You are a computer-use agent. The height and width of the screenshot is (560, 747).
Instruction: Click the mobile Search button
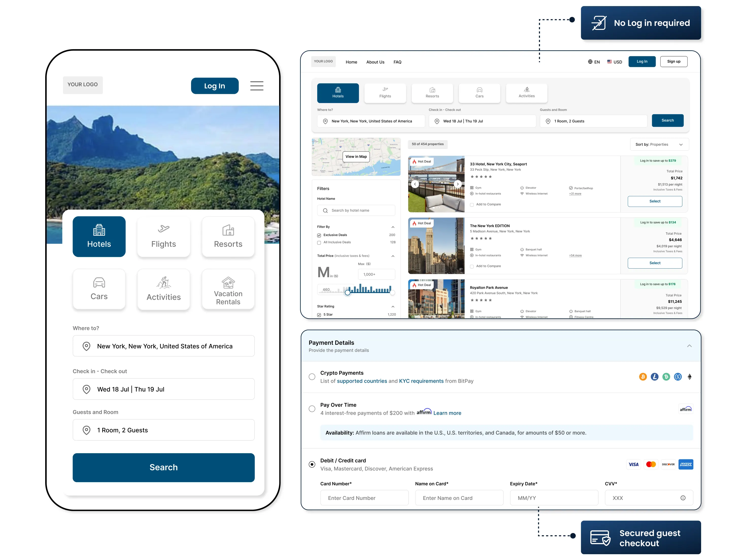click(163, 467)
